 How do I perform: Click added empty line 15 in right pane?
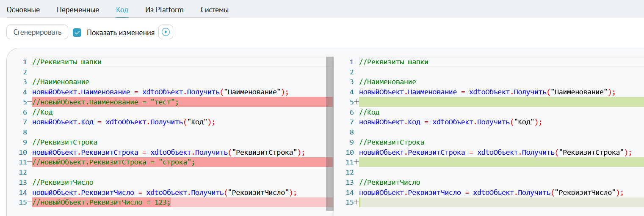tap(501, 202)
